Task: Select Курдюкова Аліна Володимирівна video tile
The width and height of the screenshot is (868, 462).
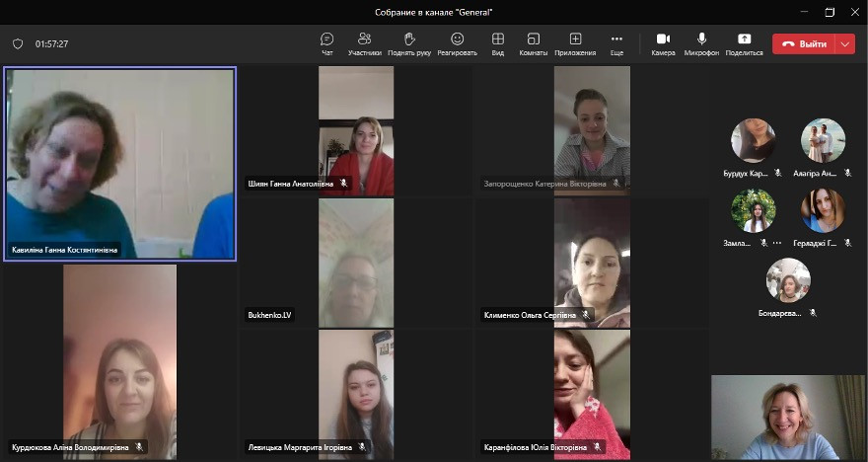Action: coord(120,361)
